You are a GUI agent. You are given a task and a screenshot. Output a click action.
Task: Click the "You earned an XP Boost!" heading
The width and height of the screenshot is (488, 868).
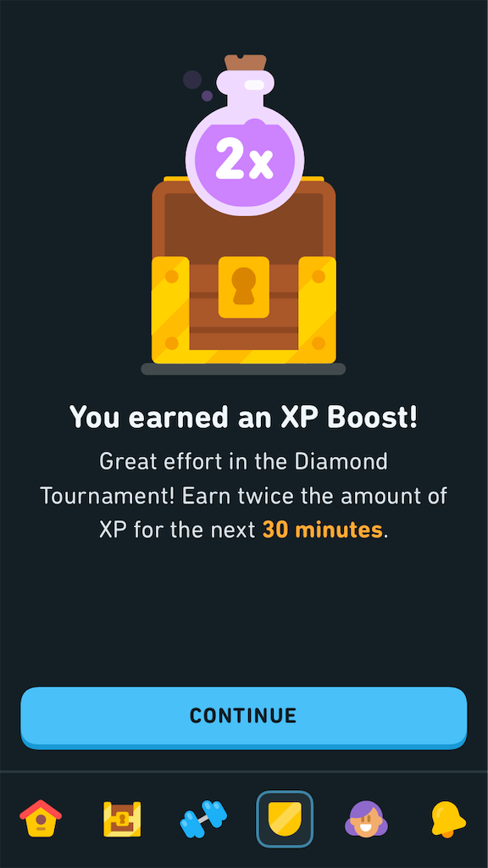(243, 417)
